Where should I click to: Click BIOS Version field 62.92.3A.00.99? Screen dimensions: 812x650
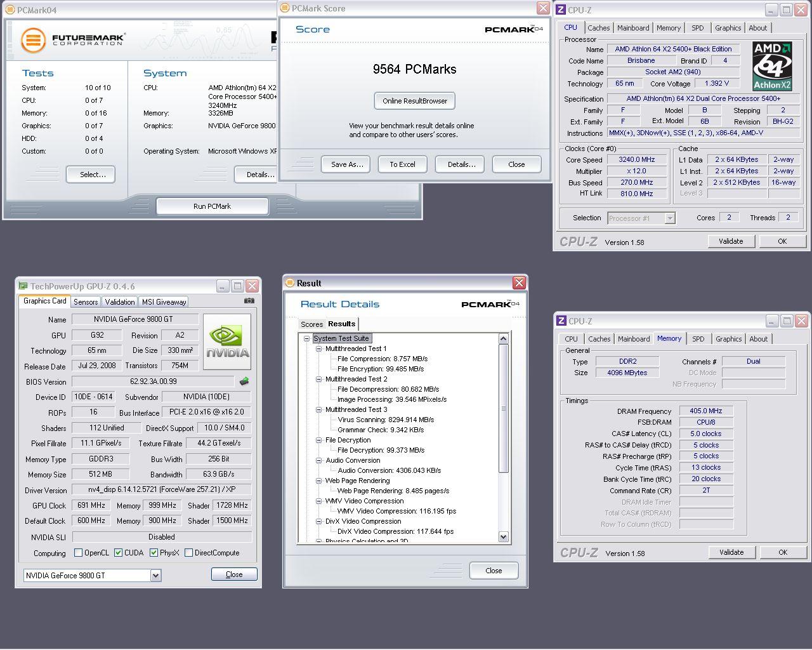(153, 381)
